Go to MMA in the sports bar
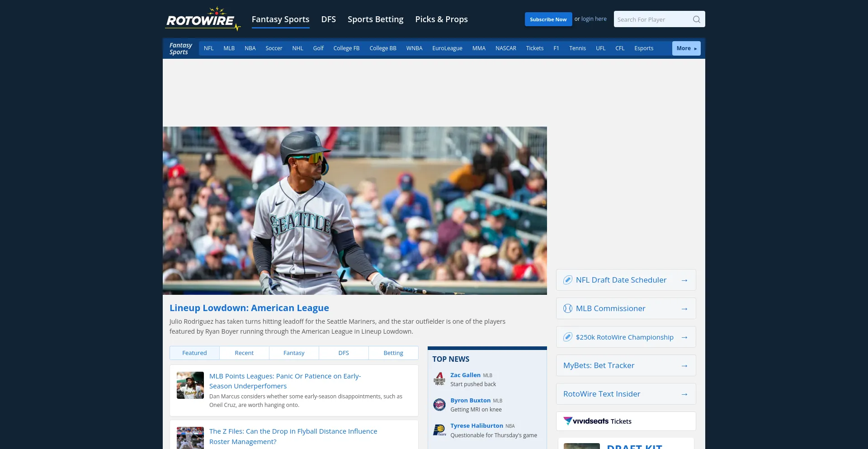 (x=479, y=48)
